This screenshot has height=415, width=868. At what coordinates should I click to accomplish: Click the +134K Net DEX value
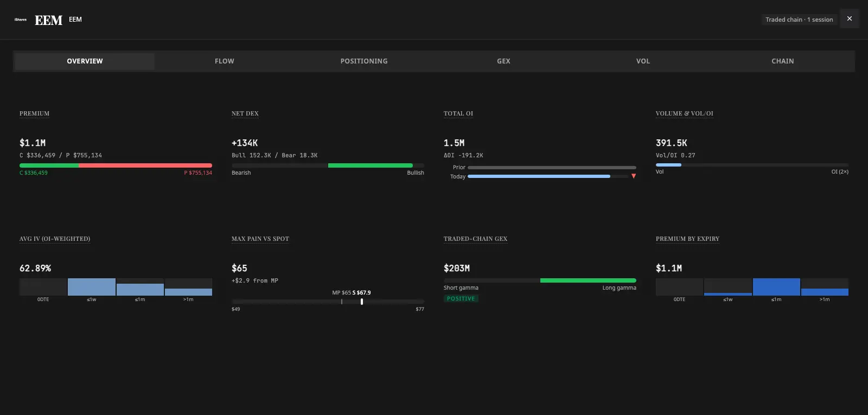pyautogui.click(x=245, y=143)
